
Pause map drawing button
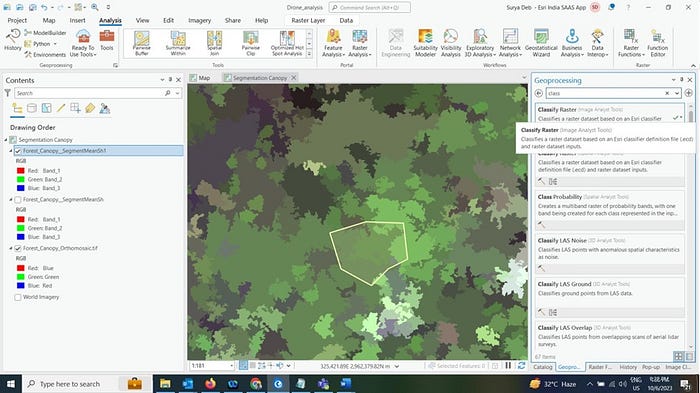click(508, 366)
